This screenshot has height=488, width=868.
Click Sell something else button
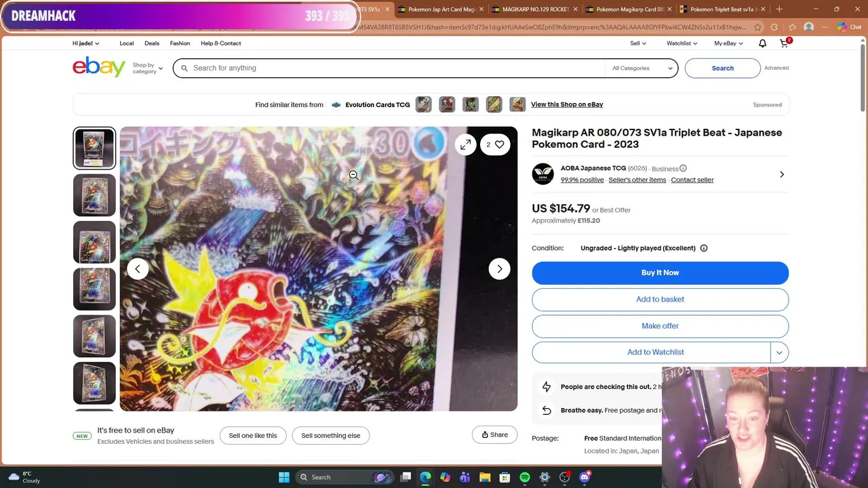331,435
